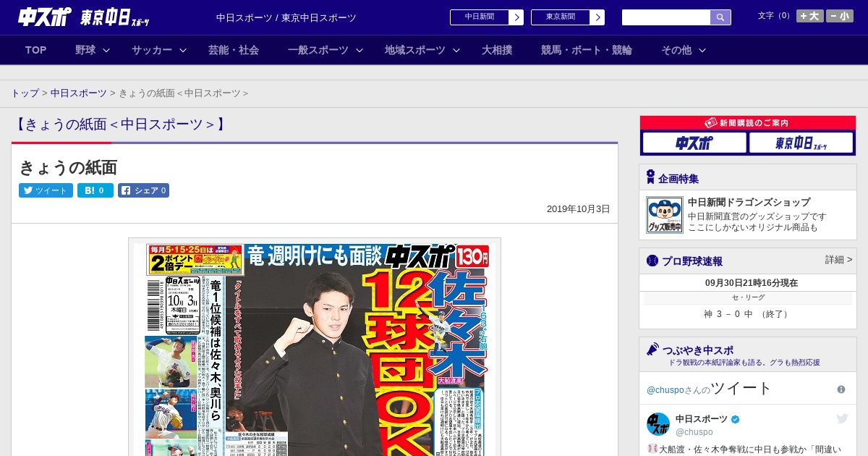Image resolution: width=868 pixels, height=456 pixels.
Task: Click the baseball icon beside プロ野球速報
Action: tap(652, 261)
